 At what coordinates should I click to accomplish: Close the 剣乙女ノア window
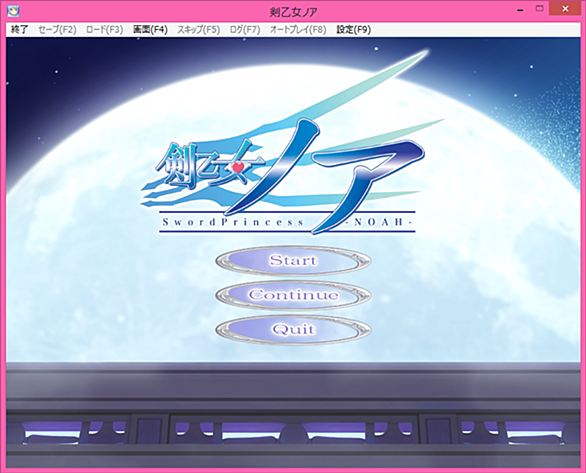pos(565,9)
